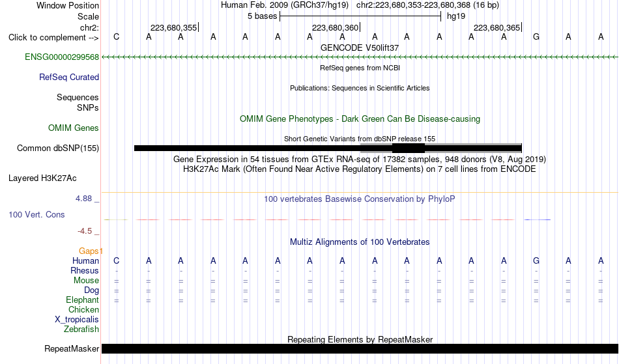
Task: Click the -4.5 PhyloP lower limit value
Action: click(85, 231)
